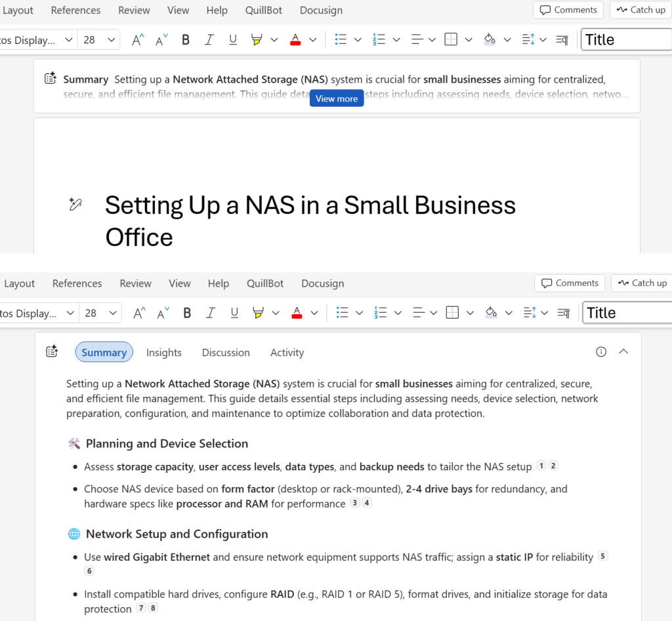672x621 pixels.
Task: Toggle underline formatting
Action: click(233, 39)
